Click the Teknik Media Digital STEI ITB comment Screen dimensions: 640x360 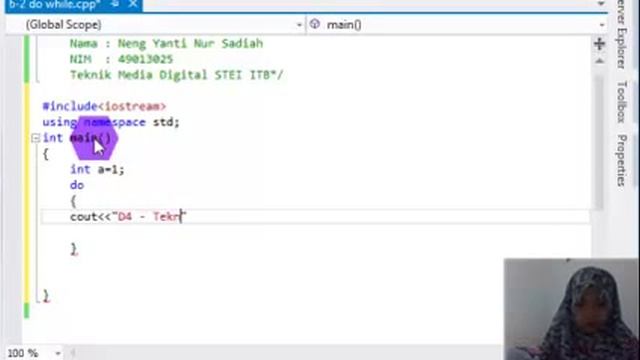[x=176, y=75]
